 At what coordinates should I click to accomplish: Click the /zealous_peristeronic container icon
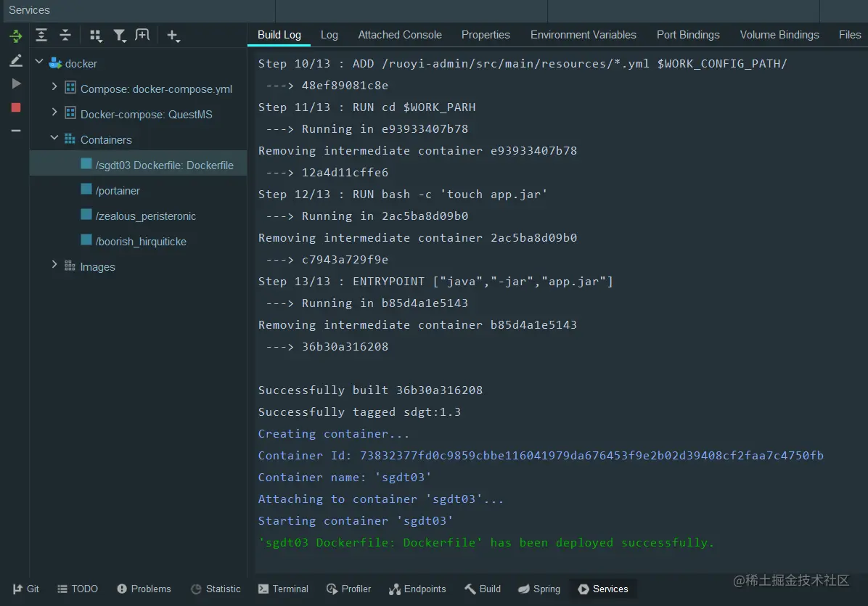point(86,215)
